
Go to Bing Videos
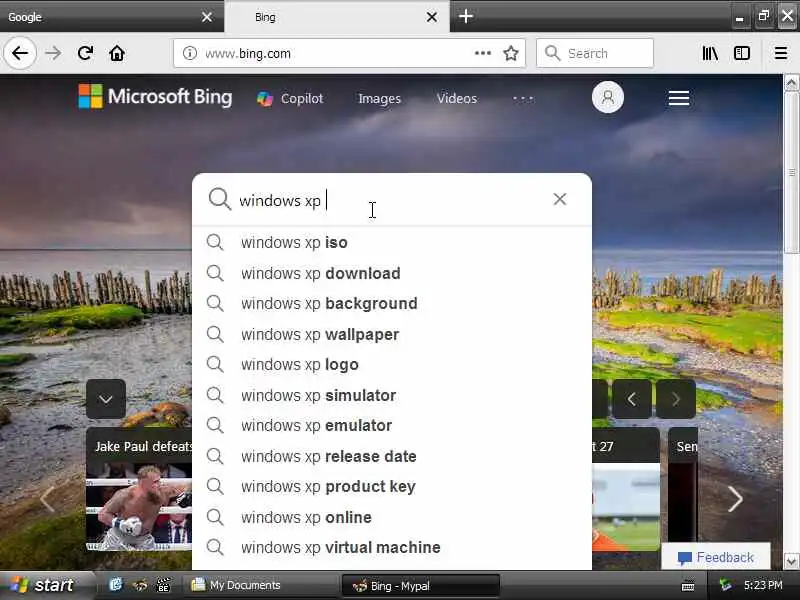457,98
